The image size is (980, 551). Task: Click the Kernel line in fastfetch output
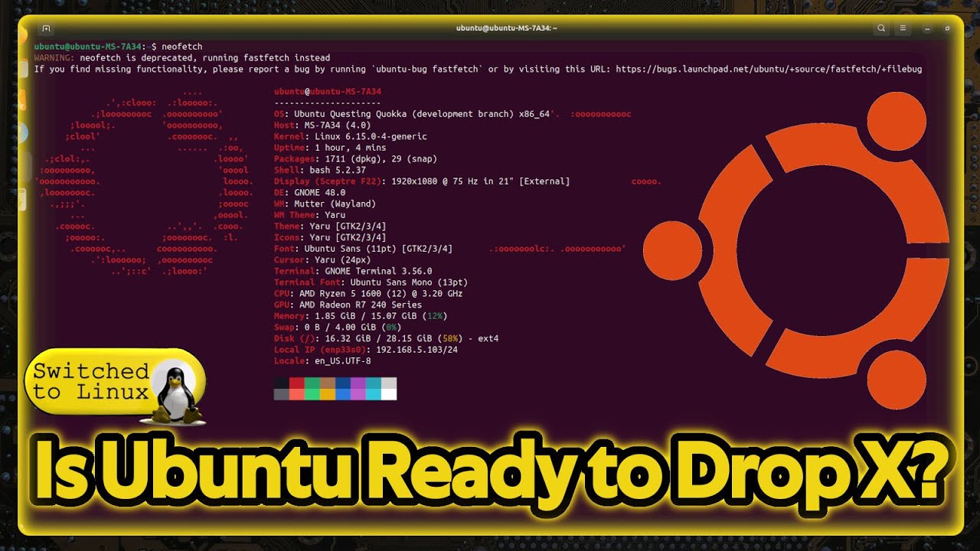point(350,136)
